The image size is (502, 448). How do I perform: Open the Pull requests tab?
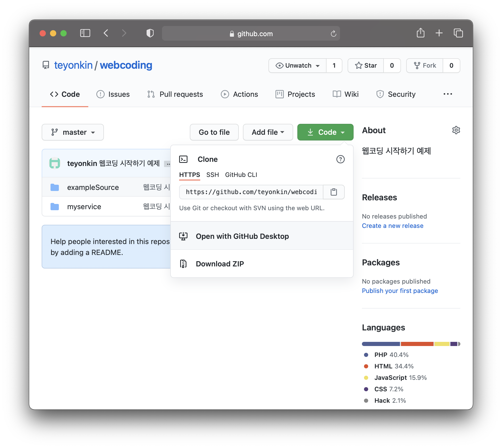175,94
